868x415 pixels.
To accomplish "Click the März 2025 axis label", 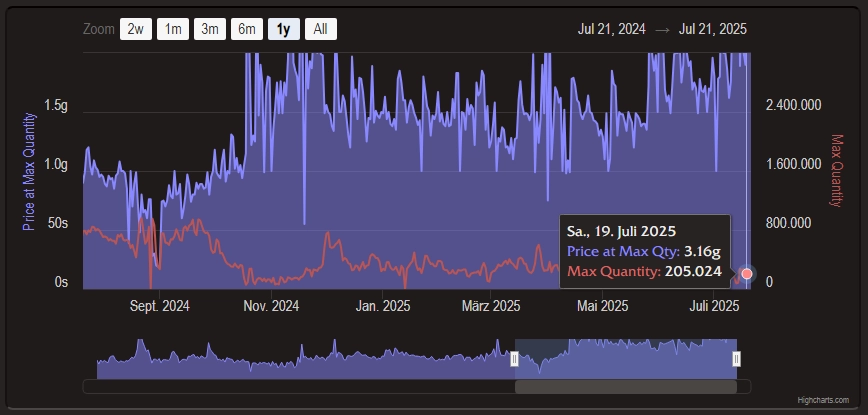I will pyautogui.click(x=491, y=306).
